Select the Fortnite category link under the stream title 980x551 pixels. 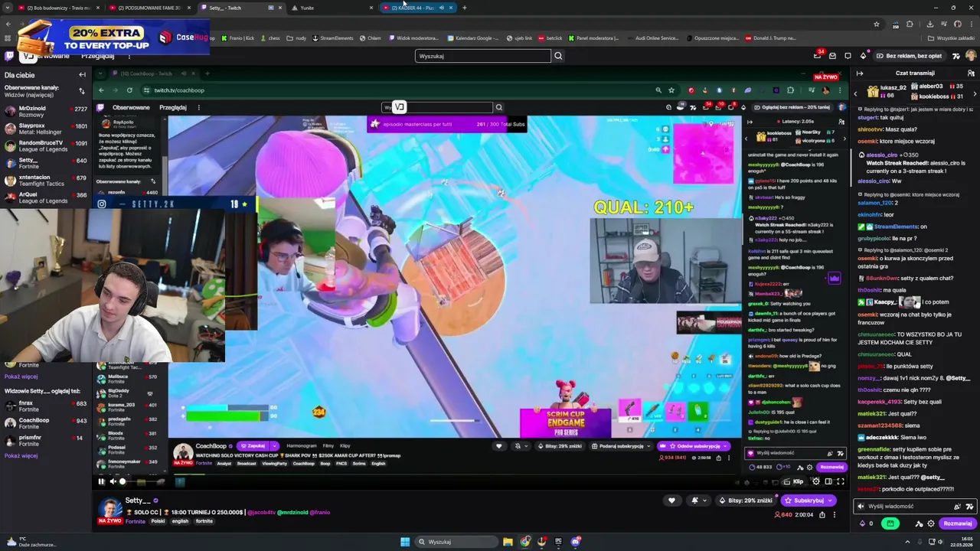tap(136, 521)
